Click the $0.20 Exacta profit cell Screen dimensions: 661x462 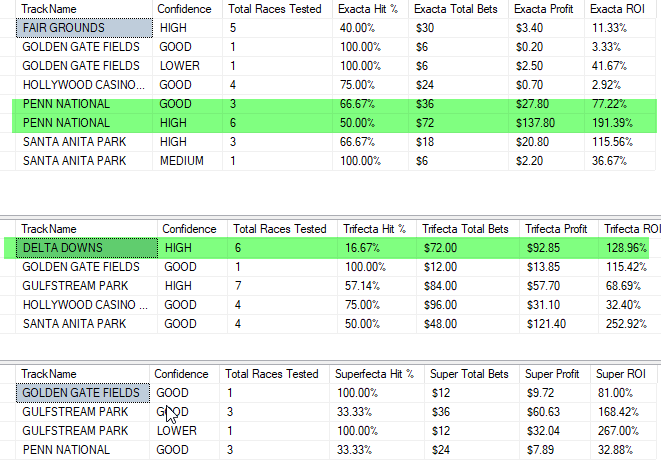pos(546,47)
